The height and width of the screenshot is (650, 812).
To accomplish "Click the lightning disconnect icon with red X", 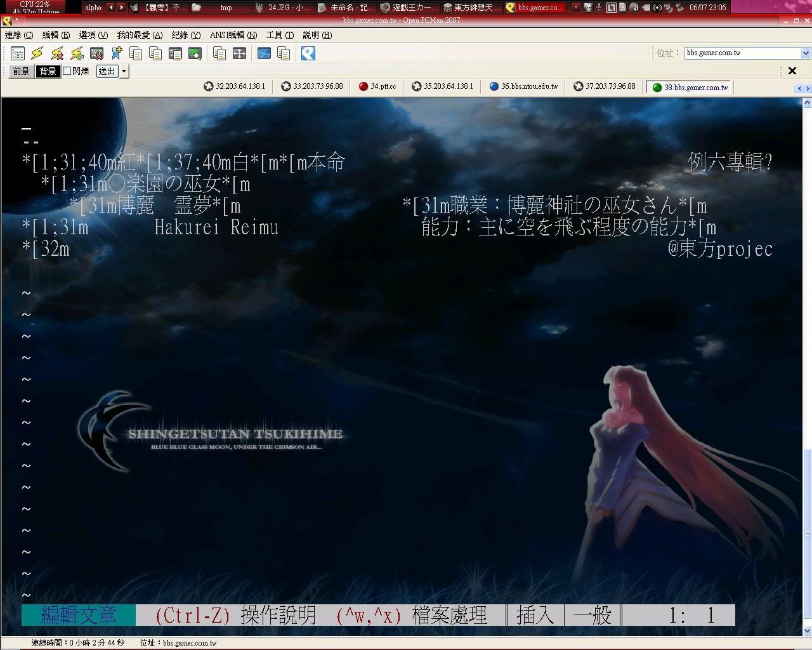I will click(x=57, y=54).
